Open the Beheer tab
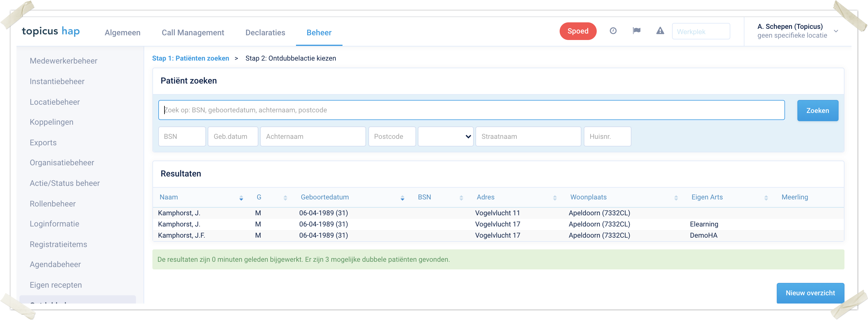The image size is (868, 320). (319, 33)
